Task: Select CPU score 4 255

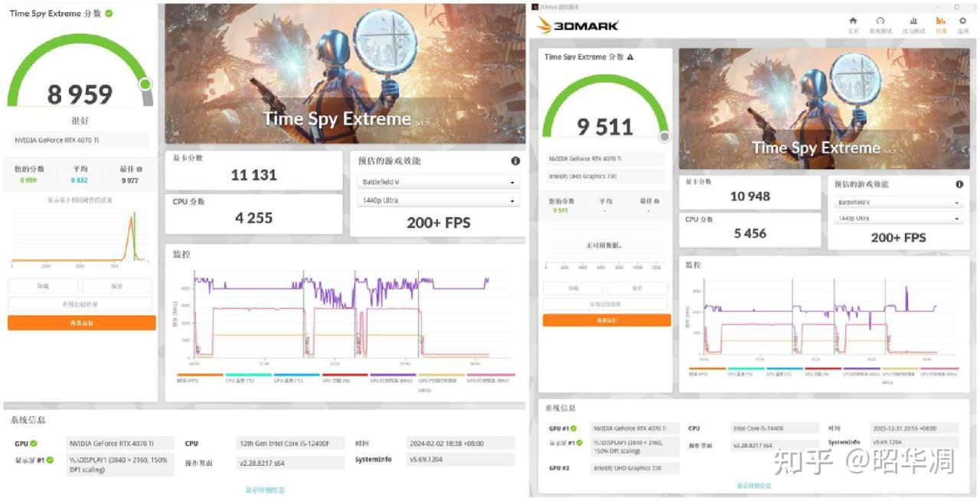Action: [254, 218]
